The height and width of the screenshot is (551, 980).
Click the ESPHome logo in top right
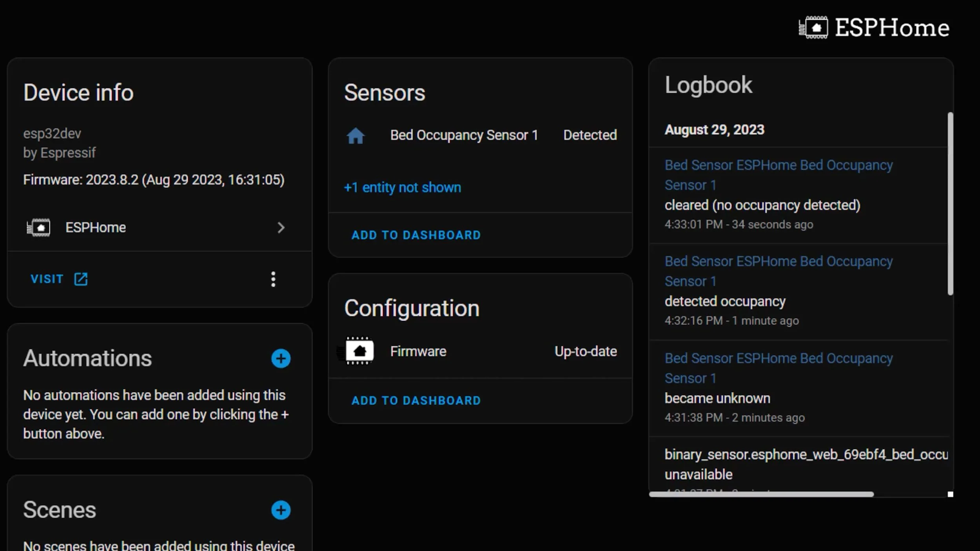874,28
